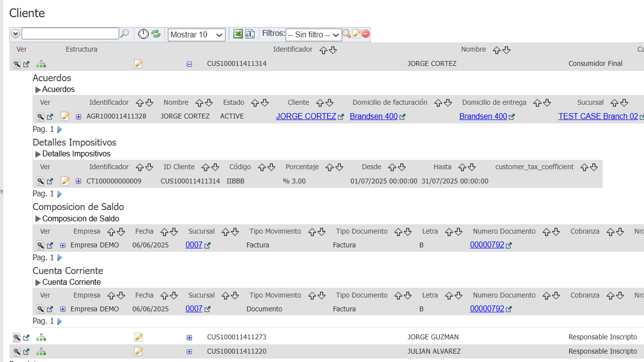Remove filter with the red circle icon
644x362 pixels.
366,34
